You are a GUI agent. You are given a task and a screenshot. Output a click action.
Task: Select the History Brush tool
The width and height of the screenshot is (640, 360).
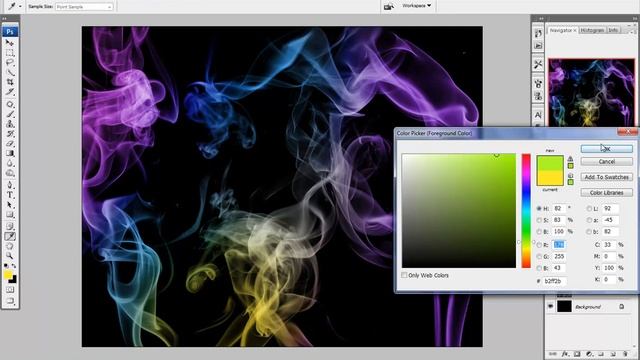pyautogui.click(x=10, y=133)
